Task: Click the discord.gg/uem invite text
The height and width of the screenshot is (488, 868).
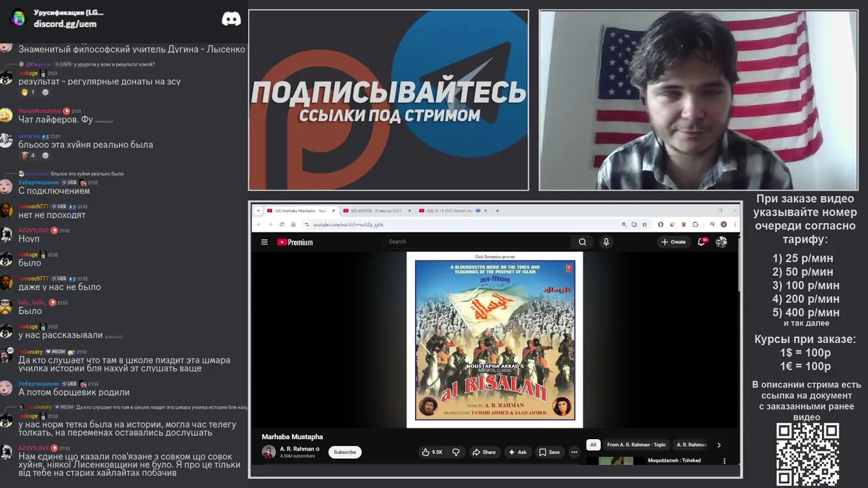Action: [65, 24]
